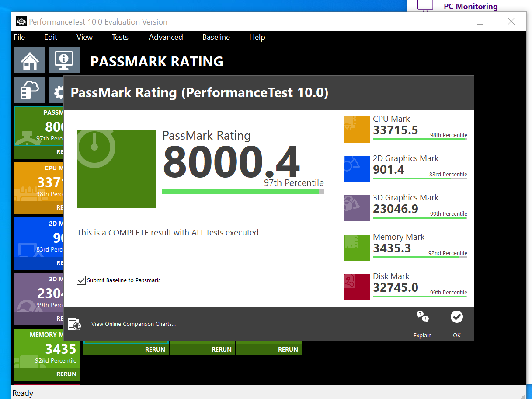Click the green PassMark gauge icon
532x399 pixels.
pos(116,168)
